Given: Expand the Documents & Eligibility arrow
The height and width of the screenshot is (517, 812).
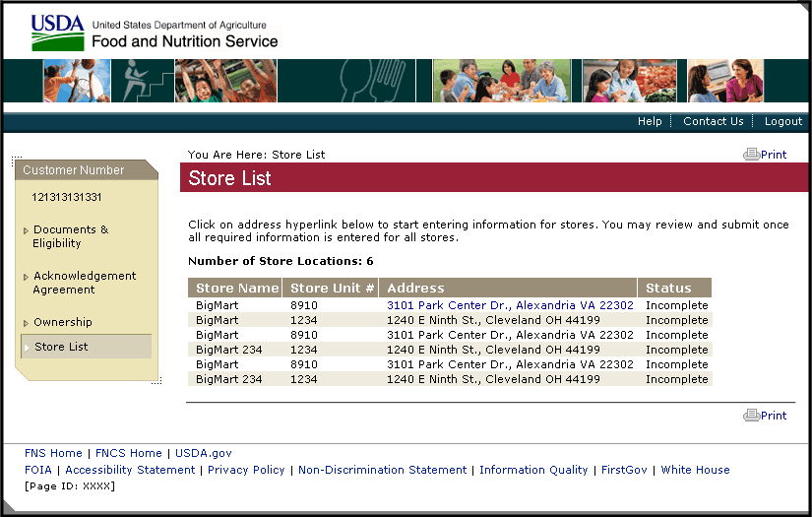Looking at the screenshot, I should 26,230.
